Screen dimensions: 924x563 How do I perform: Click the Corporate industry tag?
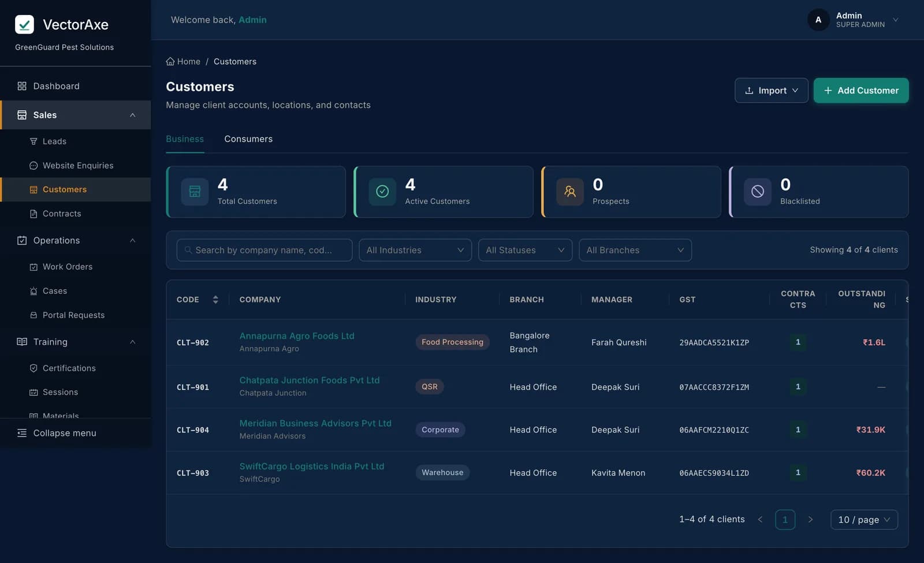440,430
